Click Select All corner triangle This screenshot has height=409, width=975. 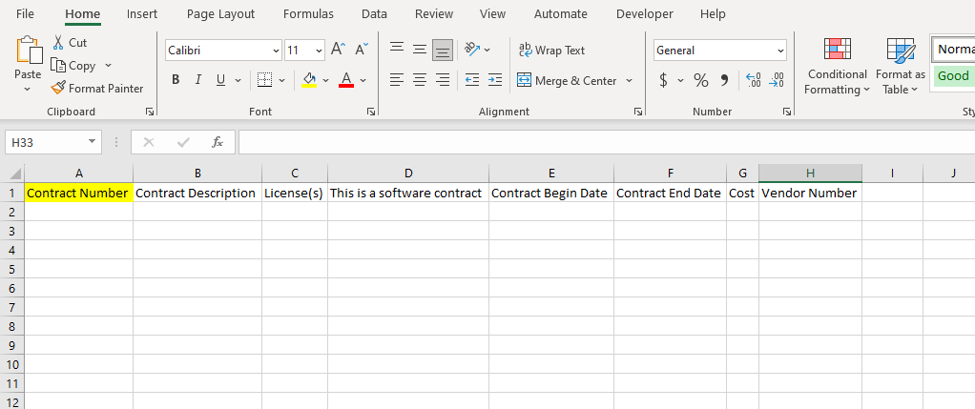click(16, 173)
